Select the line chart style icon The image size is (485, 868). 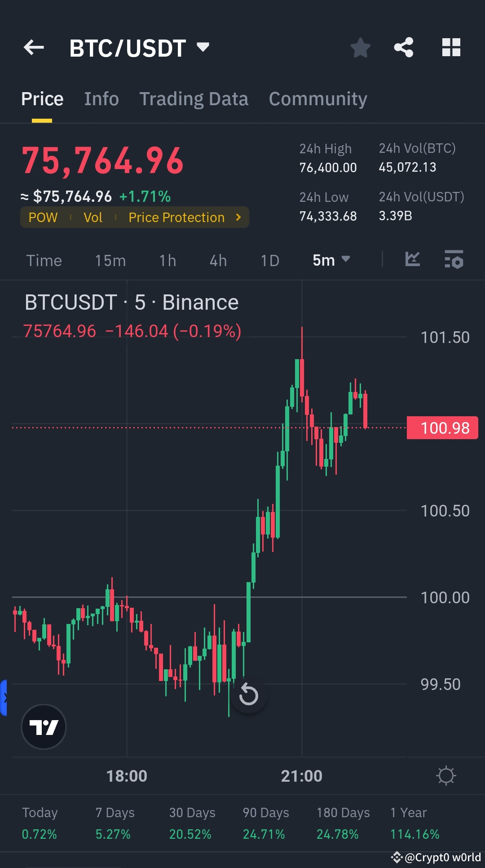coord(413,259)
